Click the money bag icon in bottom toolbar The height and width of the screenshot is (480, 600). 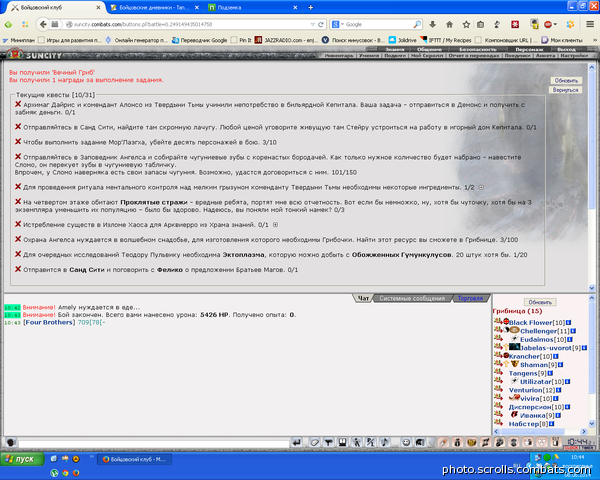(x=457, y=442)
